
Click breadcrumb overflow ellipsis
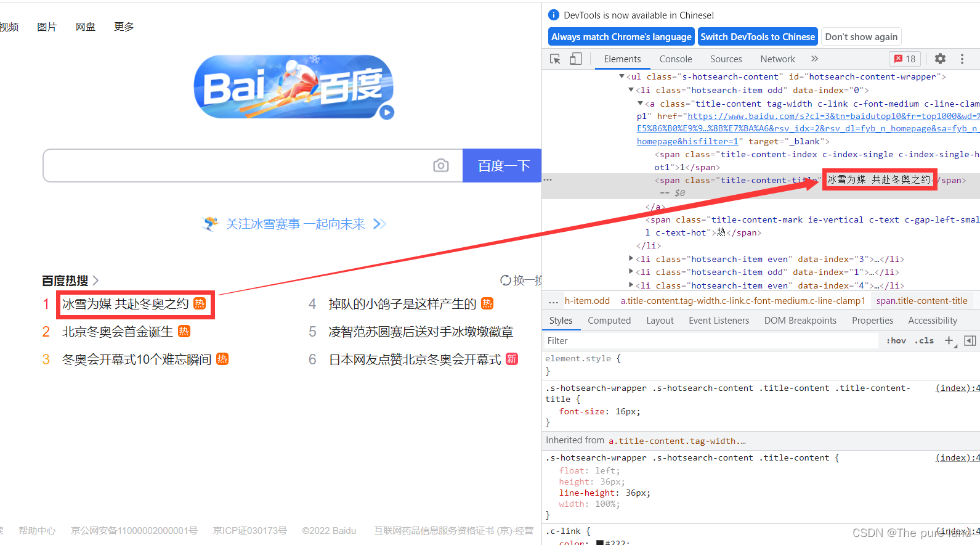pyautogui.click(x=553, y=301)
